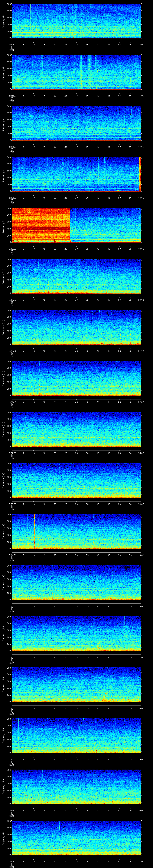Screen dimensions: 153x868
Task: Click the 10-second tick under the 15:24:00 panel
Action: tap(34, 555)
